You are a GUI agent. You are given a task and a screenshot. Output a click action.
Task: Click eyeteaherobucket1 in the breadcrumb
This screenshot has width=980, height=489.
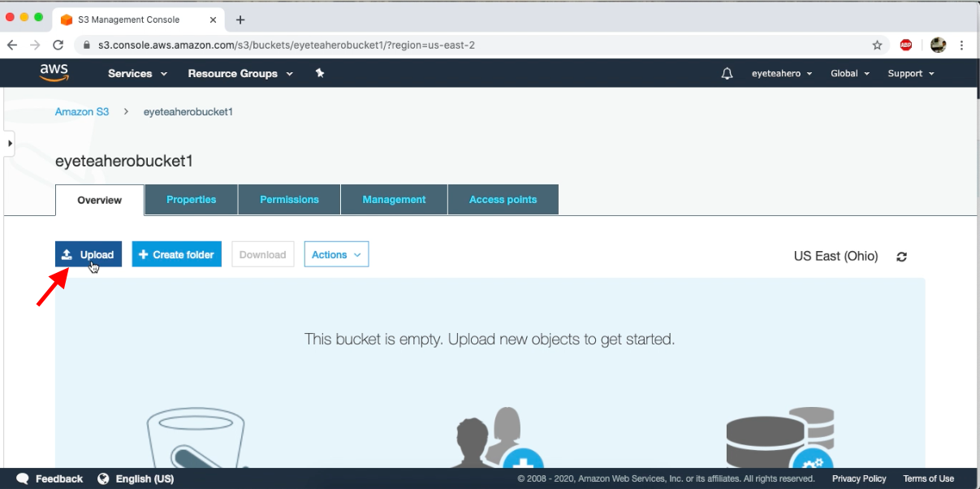click(x=188, y=111)
